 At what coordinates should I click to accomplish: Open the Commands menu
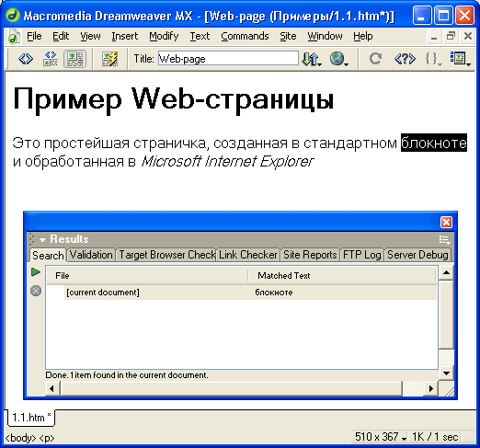[245, 36]
